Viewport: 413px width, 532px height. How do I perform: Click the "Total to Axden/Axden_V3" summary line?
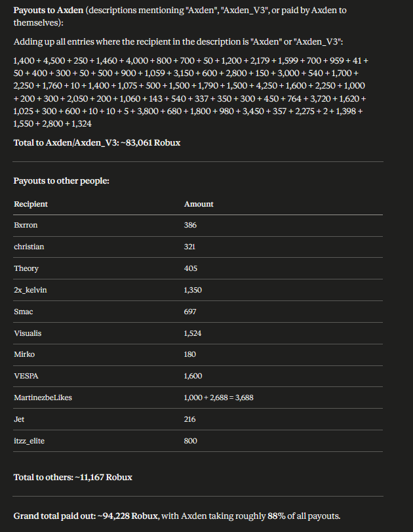97,142
